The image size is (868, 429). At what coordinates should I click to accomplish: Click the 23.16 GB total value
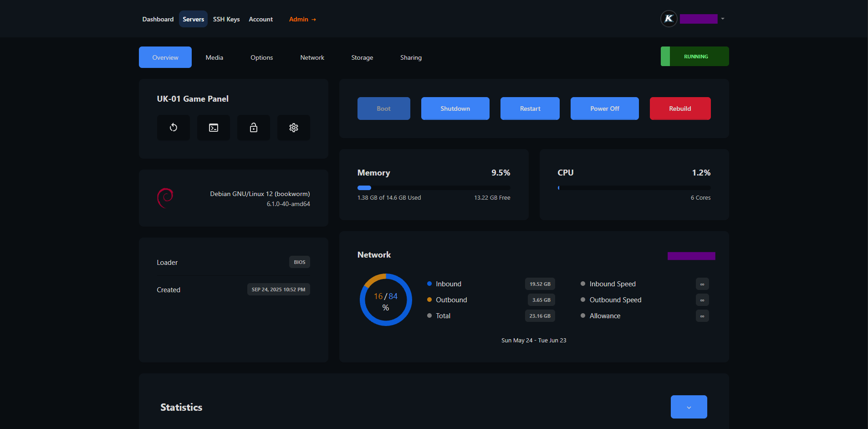(x=540, y=316)
